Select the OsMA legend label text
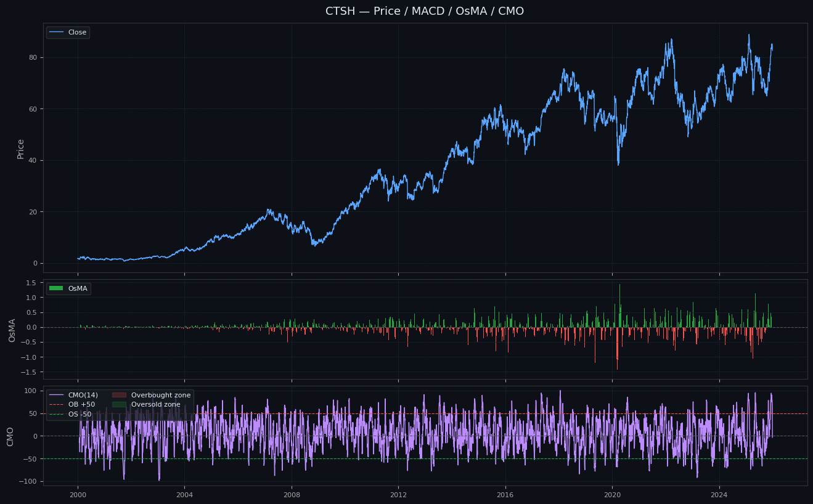 click(78, 288)
